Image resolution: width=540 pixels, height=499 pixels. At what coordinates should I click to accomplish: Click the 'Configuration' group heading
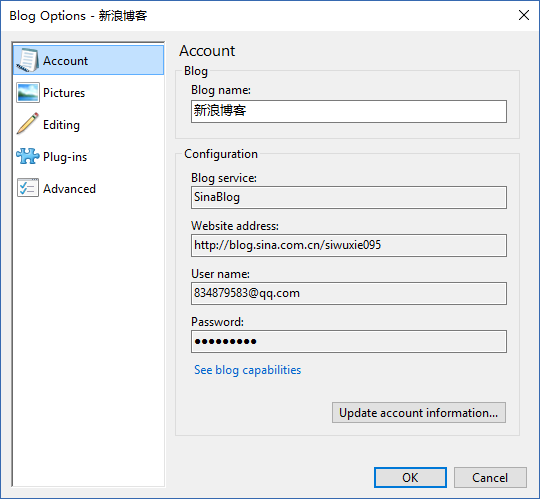click(x=221, y=154)
